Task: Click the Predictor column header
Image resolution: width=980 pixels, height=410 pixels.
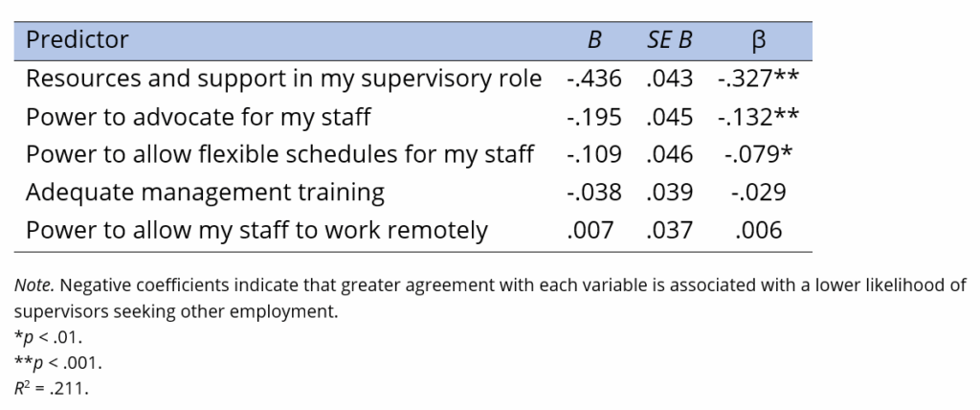Action: point(77,40)
